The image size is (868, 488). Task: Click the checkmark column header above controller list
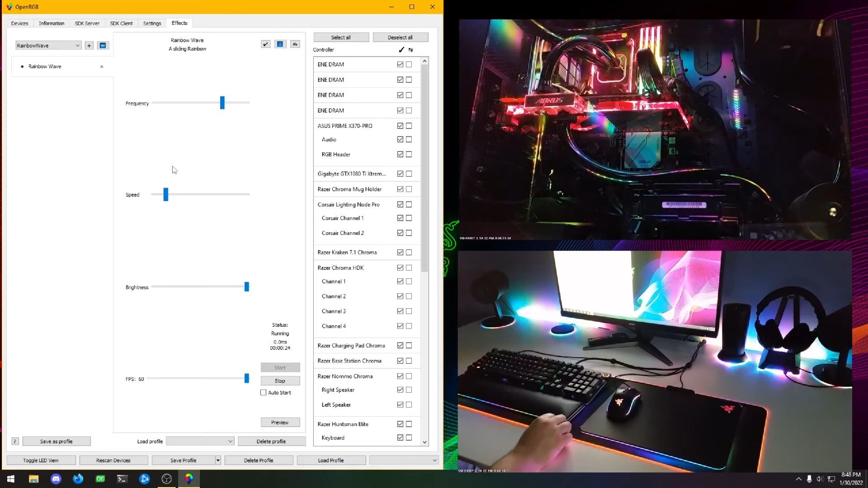tap(401, 50)
